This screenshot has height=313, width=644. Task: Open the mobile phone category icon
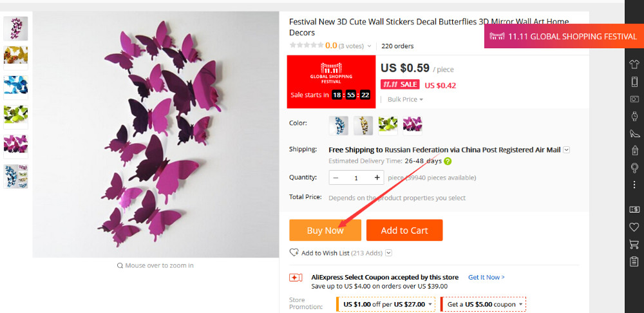pos(634,81)
